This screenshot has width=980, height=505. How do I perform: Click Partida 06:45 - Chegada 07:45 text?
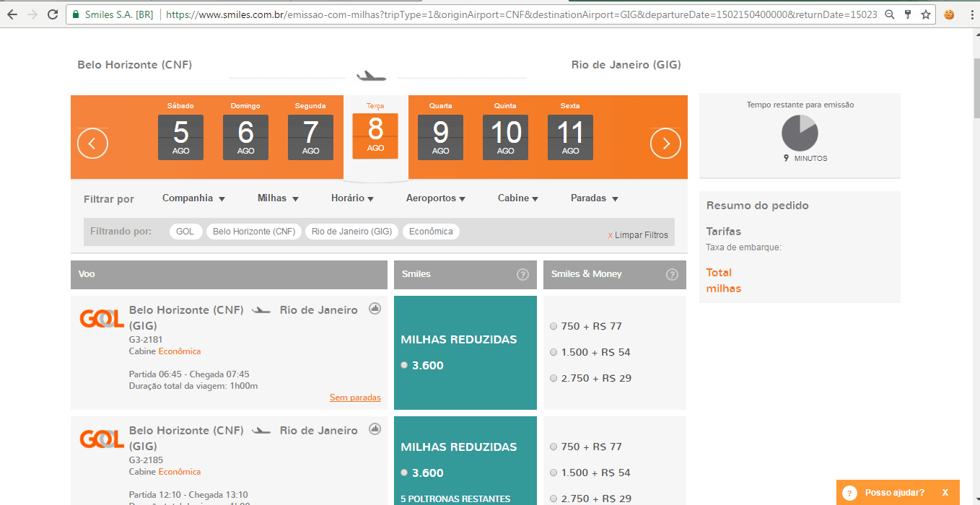click(x=189, y=374)
